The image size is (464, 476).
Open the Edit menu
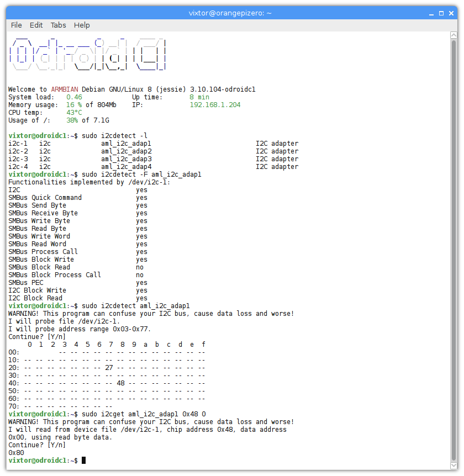click(36, 25)
